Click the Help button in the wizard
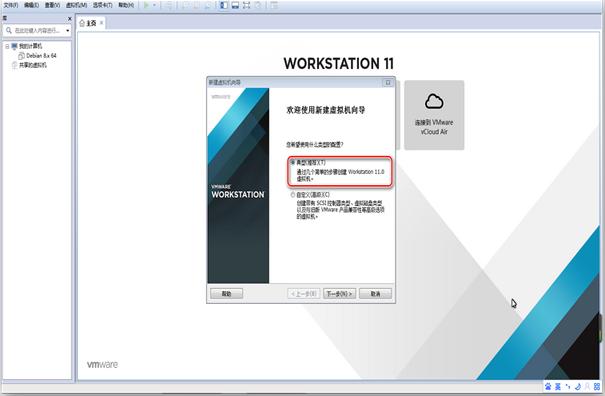This screenshot has height=396, width=605. 226,294
